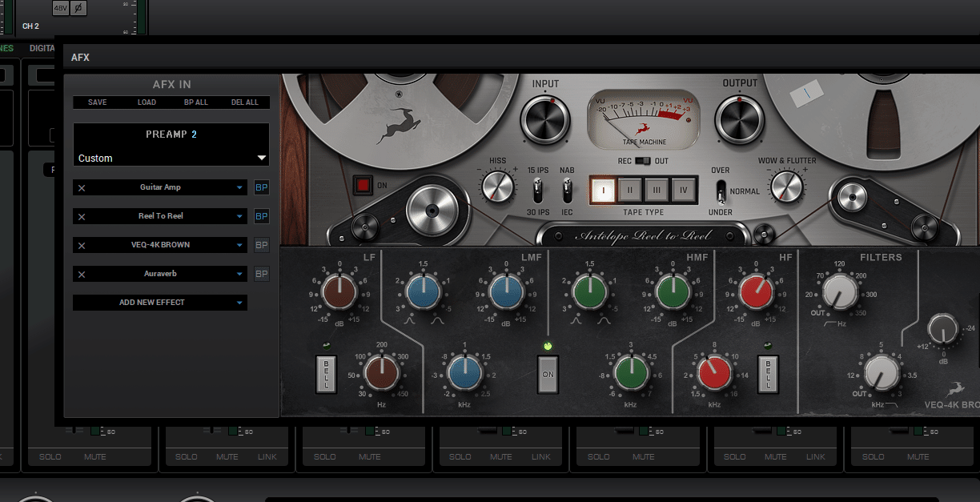Click the SAVE button in AFX IN panel
980x502 pixels.
(96, 102)
